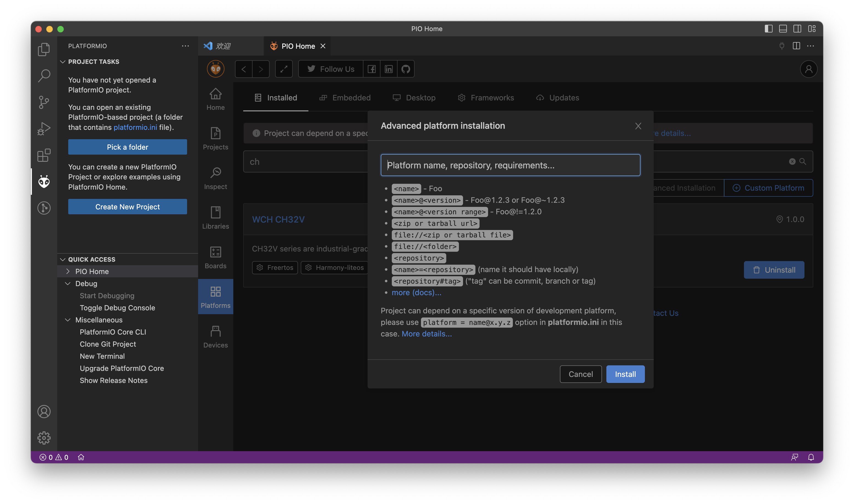Collapse the Debug section under Quick Access

pyautogui.click(x=67, y=284)
